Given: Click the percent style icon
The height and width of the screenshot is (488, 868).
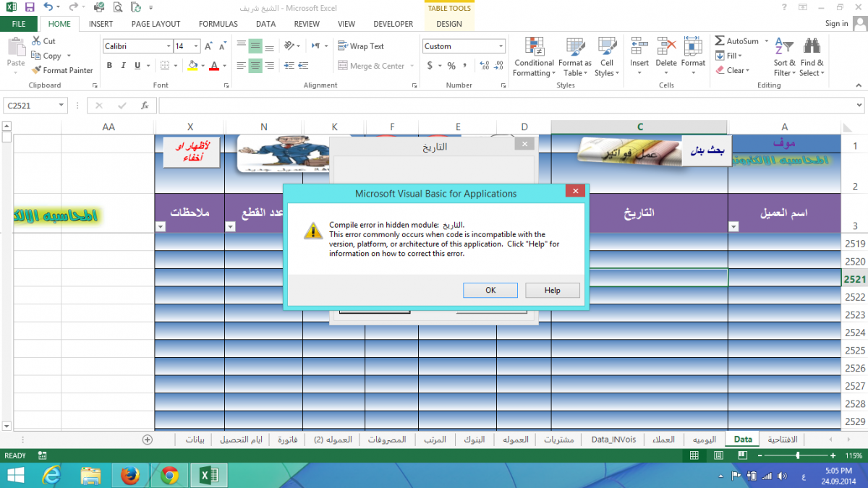Looking at the screenshot, I should point(451,66).
